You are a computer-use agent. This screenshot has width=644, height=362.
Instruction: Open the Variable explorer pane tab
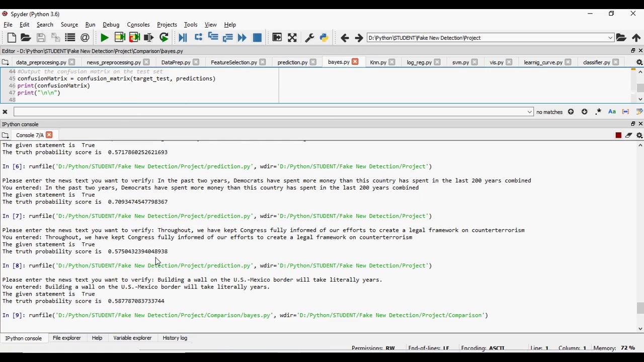click(132, 338)
